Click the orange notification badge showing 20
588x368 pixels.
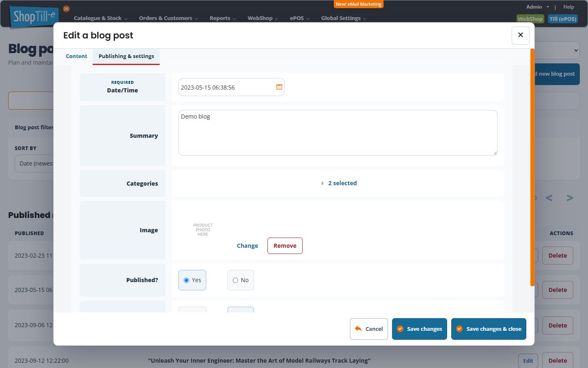(66, 9)
